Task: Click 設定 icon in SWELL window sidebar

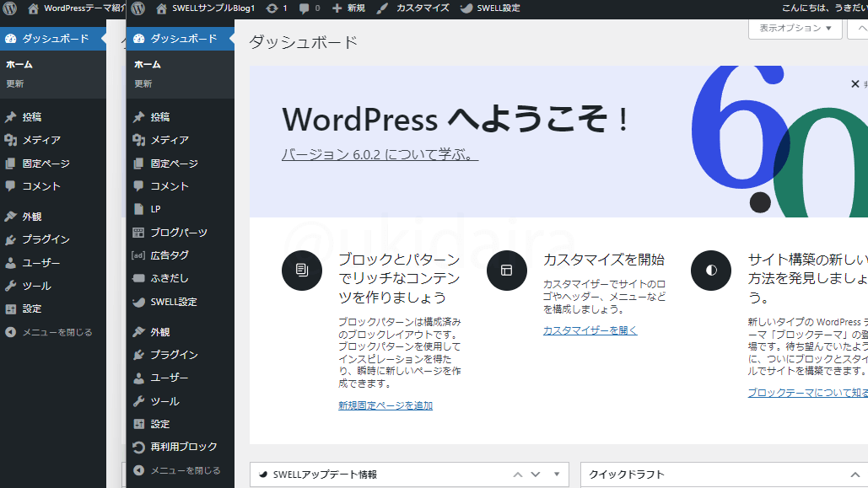Action: coord(138,425)
